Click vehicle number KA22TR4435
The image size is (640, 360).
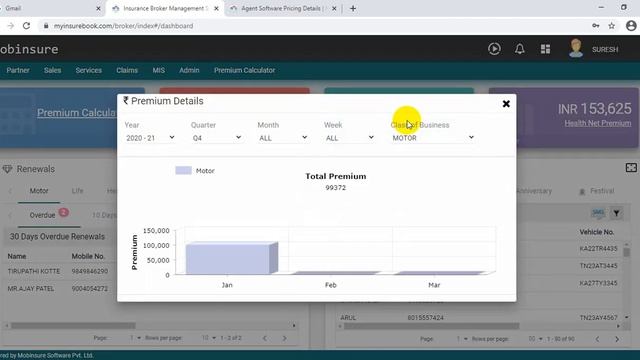tap(598, 249)
